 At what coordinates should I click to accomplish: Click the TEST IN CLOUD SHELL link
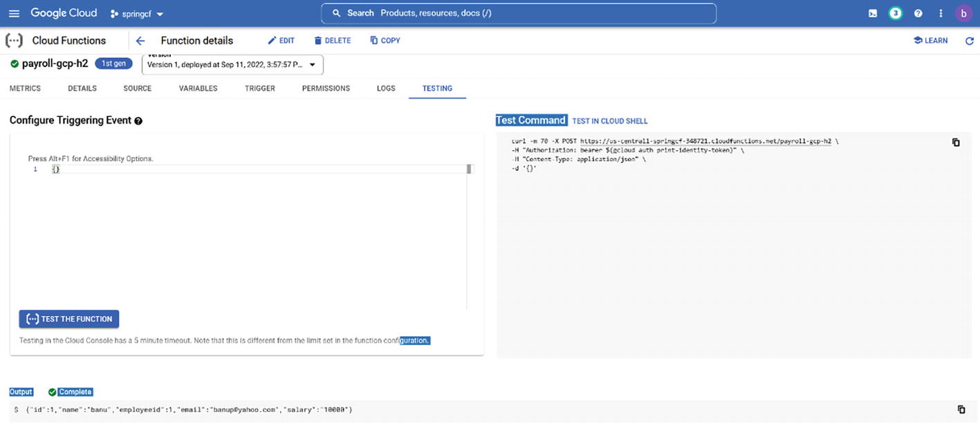609,121
